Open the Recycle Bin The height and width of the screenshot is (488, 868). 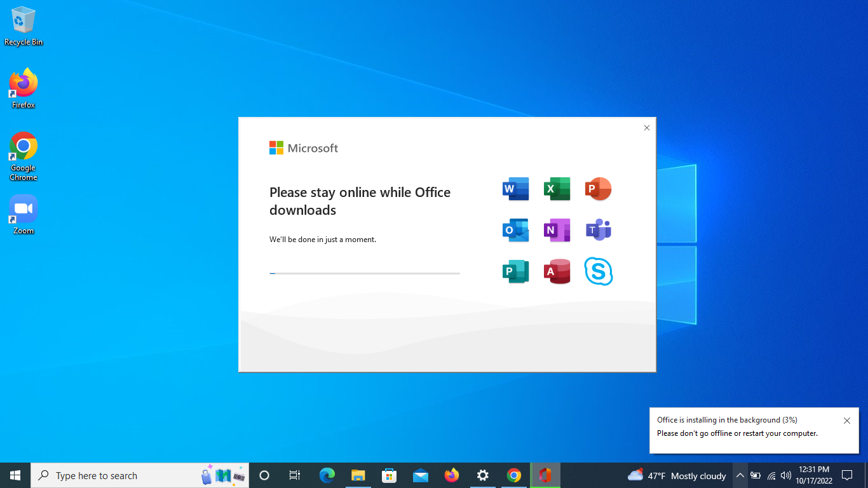(23, 20)
